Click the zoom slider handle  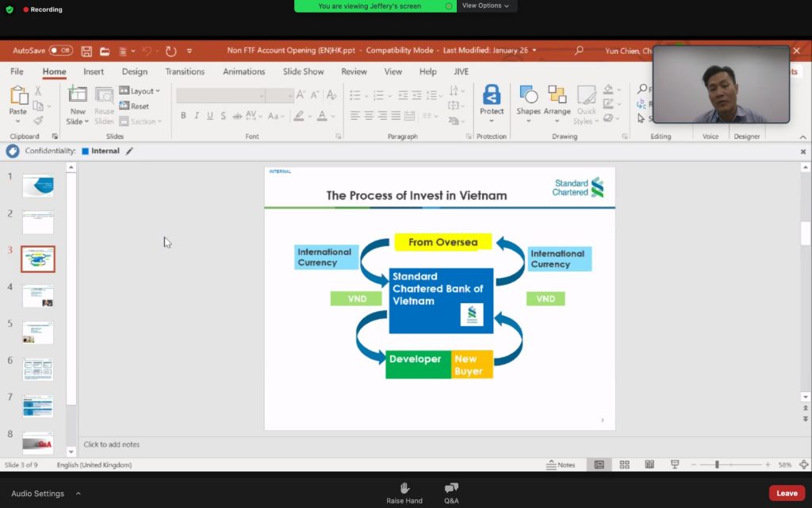[x=717, y=465]
